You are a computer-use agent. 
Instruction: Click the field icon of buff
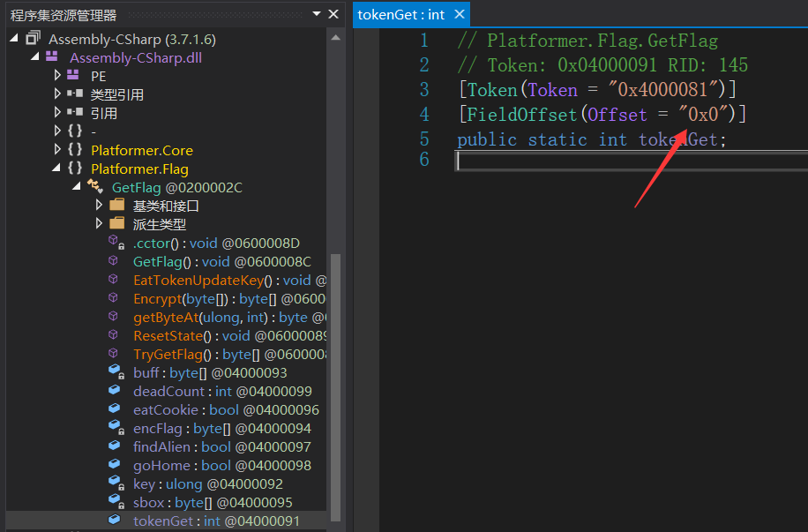coord(116,371)
